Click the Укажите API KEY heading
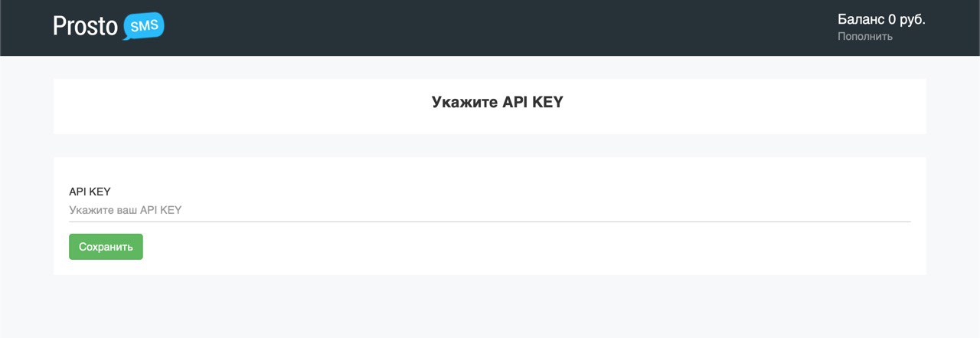 tap(497, 102)
